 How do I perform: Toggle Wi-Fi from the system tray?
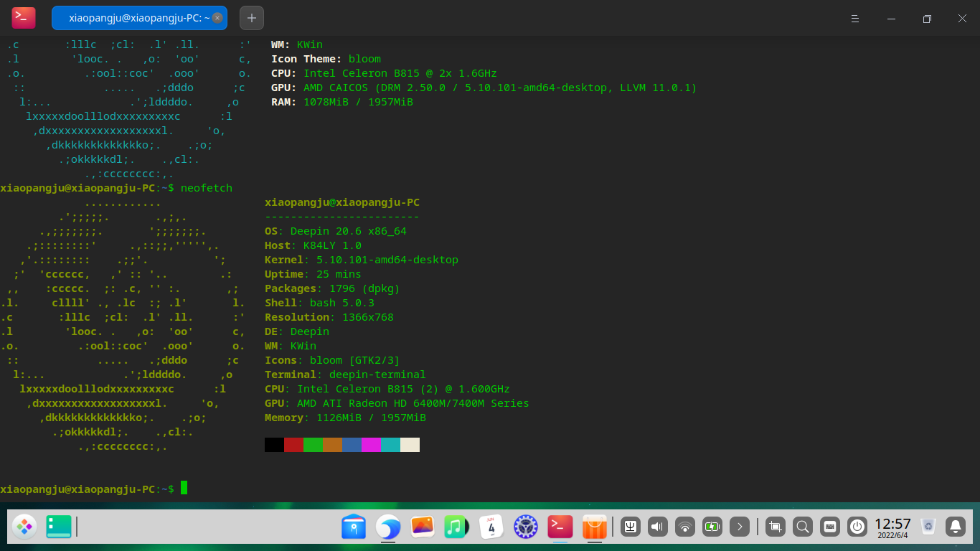(x=684, y=527)
